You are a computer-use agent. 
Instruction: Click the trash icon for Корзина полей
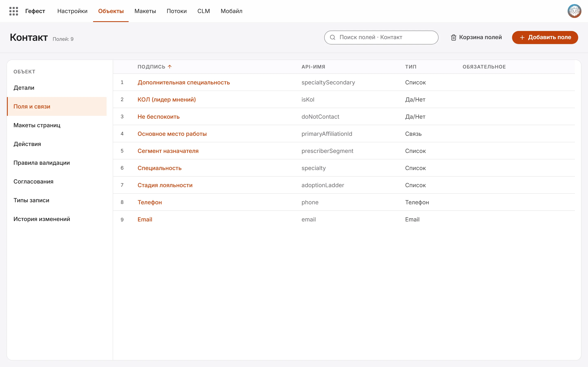pos(453,37)
